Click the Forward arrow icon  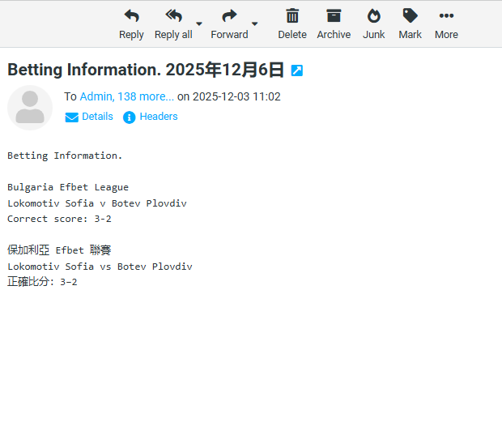[229, 16]
